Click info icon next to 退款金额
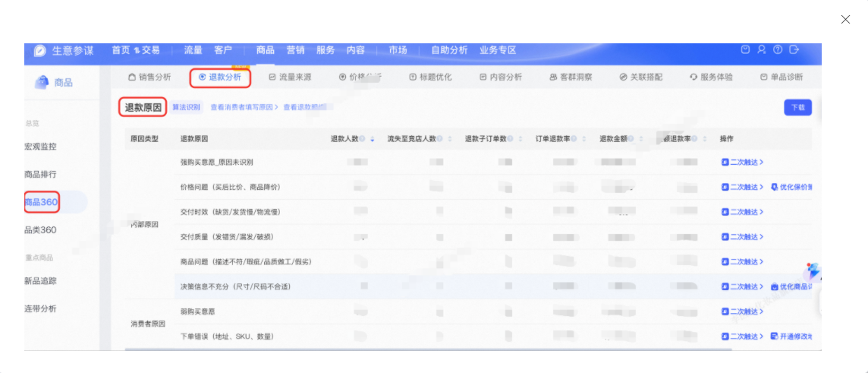 click(x=631, y=139)
